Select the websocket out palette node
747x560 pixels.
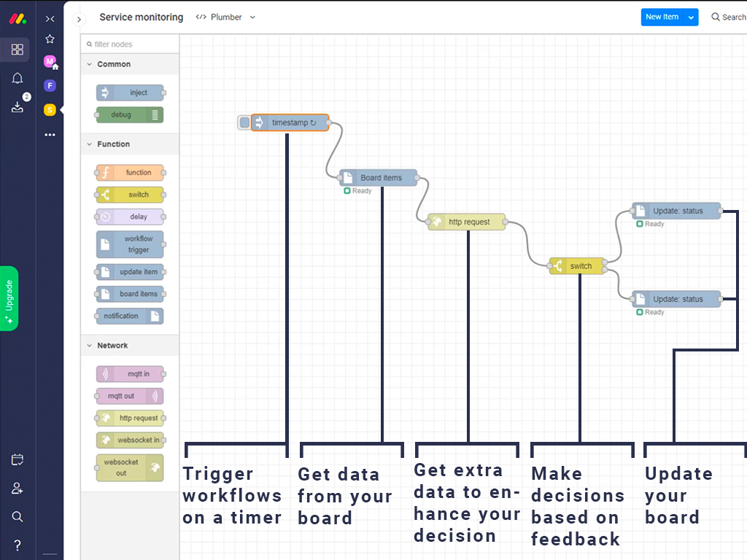coord(130,468)
